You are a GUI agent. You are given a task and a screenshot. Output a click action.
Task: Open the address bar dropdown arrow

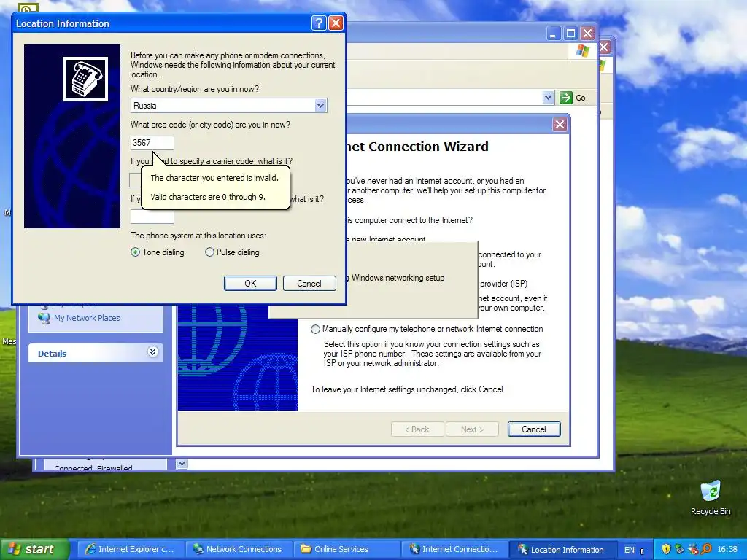(x=548, y=98)
